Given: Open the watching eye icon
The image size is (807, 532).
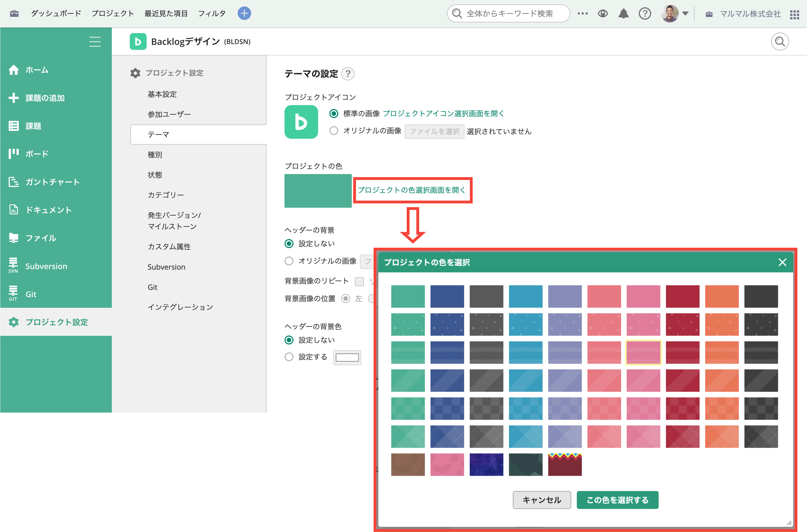Looking at the screenshot, I should click(x=603, y=13).
